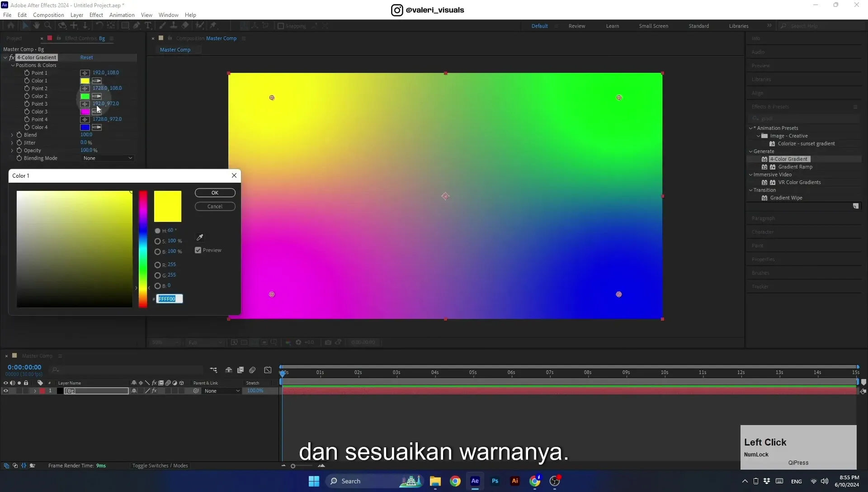Open composition flowchart icon in timeline
This screenshot has height=492, width=868.
coord(213,370)
